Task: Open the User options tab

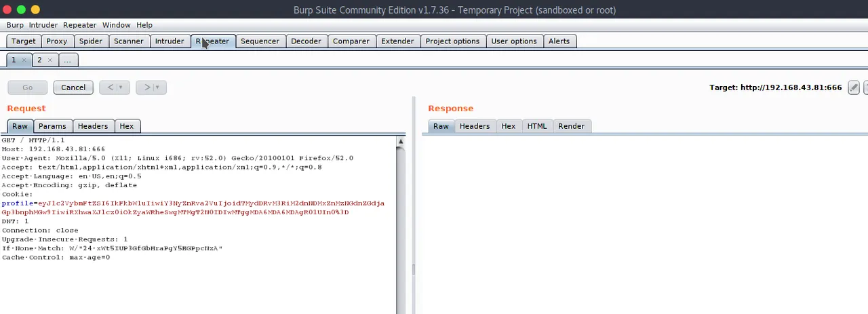Action: 514,41
